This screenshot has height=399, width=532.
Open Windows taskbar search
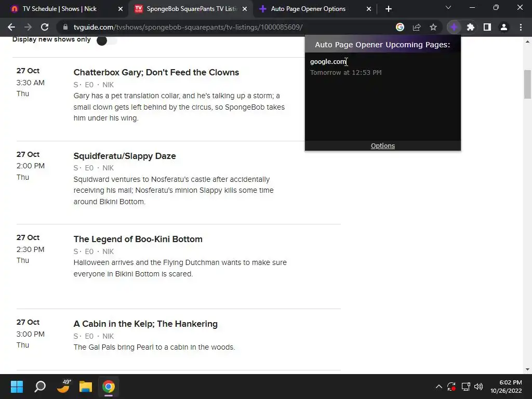tap(40, 387)
